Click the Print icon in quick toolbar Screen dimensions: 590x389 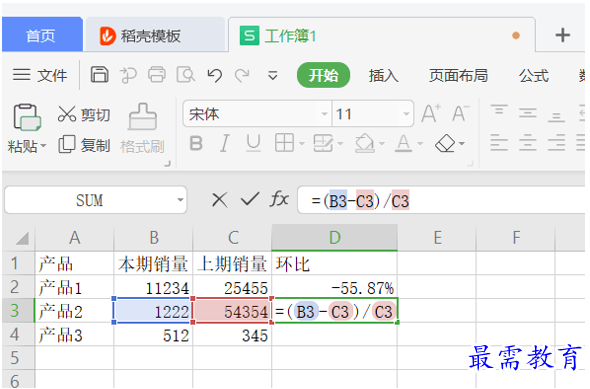157,74
